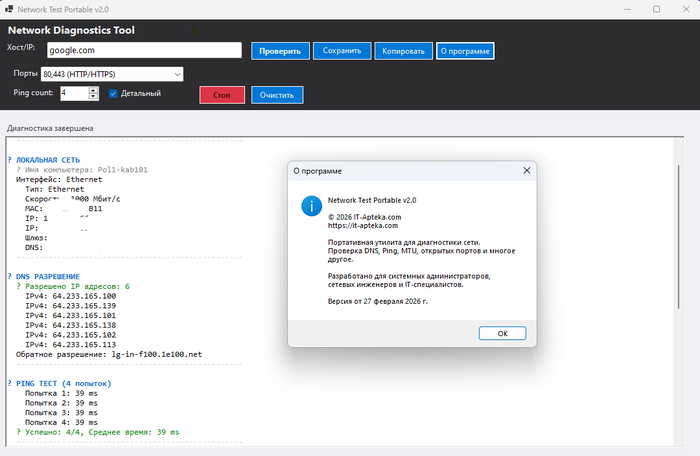Toggle the Детальный checkbox
This screenshot has width=700, height=456.
[113, 93]
